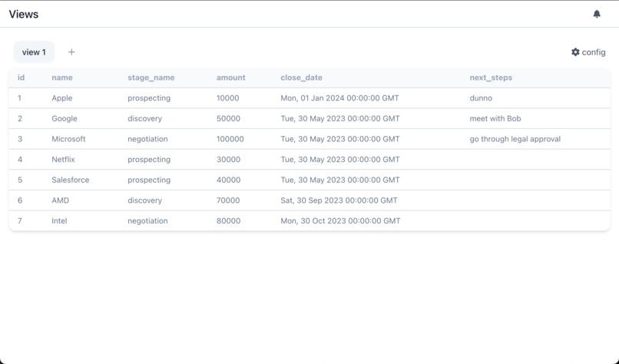Click the 100000 amount value
619x364 pixels.
[x=230, y=139]
